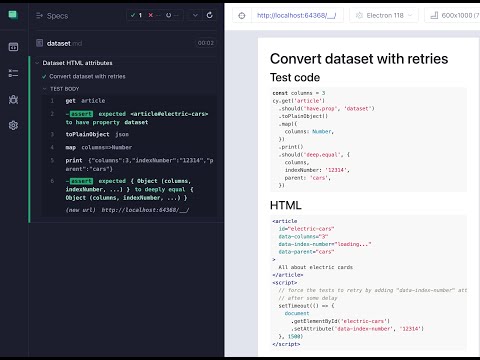Click the Cypress logo icon
The width and height of the screenshot is (480, 360).
(13, 15)
